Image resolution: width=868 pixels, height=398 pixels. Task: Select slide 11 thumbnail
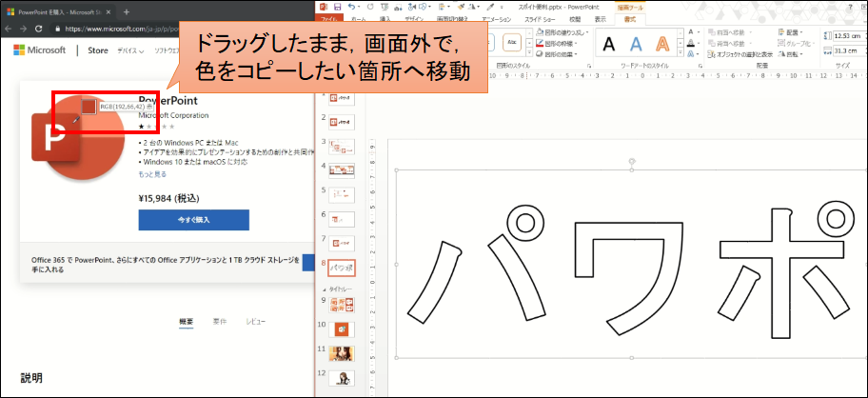click(342, 353)
